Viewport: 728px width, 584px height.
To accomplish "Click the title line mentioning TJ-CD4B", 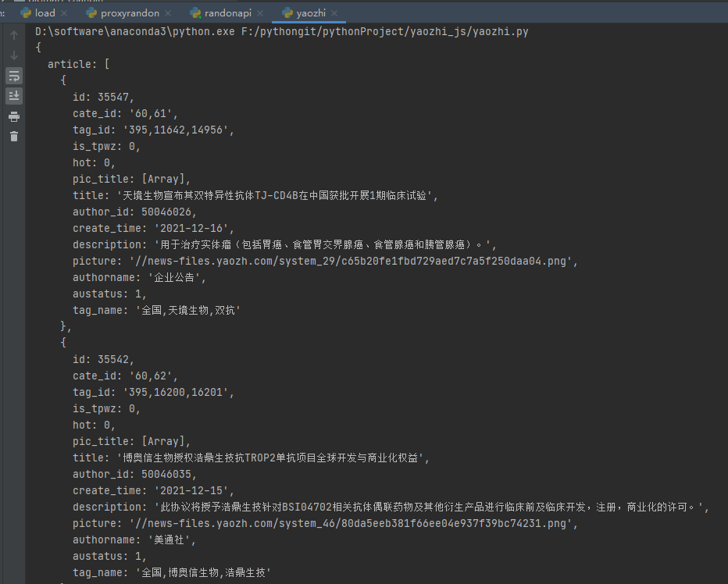I will pyautogui.click(x=255, y=195).
